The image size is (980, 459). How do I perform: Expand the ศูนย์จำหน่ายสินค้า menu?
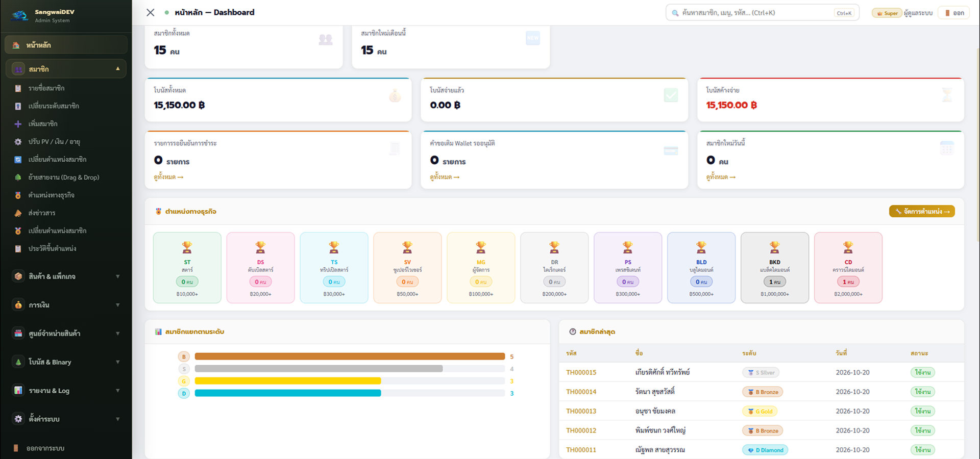coord(66,334)
